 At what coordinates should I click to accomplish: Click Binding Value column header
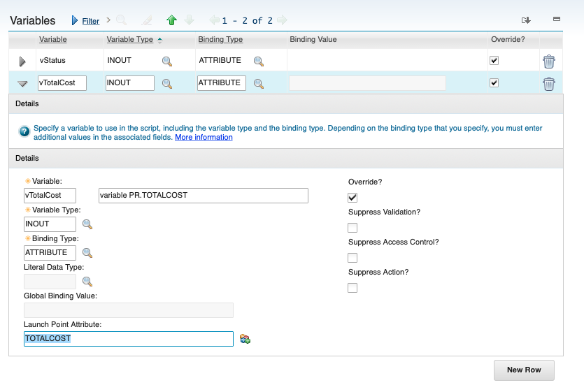[x=313, y=39]
